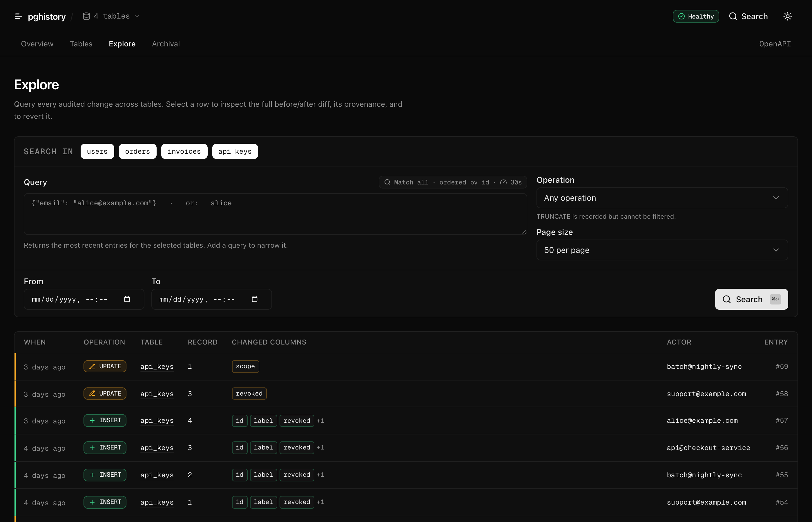
Task: Select actor api@checkout-service
Action: 708,448
